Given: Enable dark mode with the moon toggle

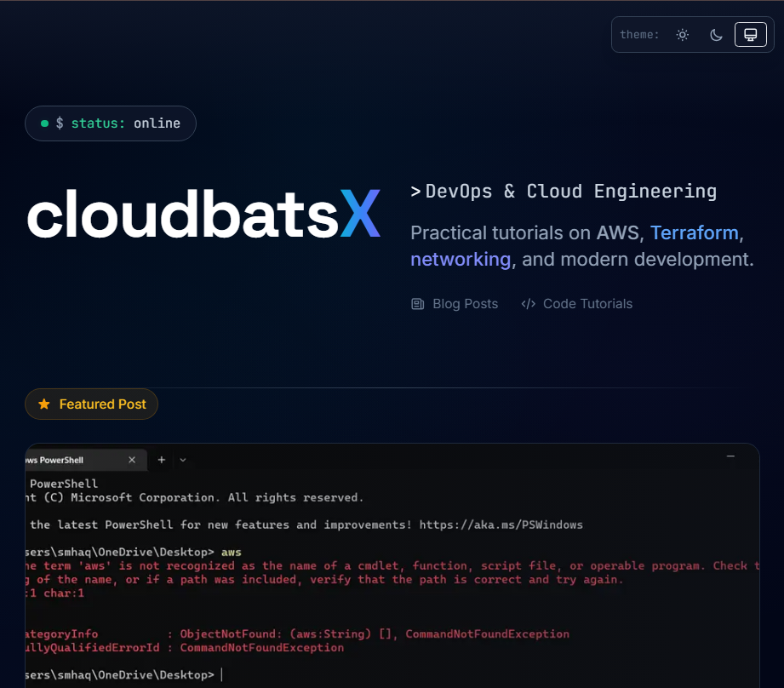Looking at the screenshot, I should click(x=716, y=34).
